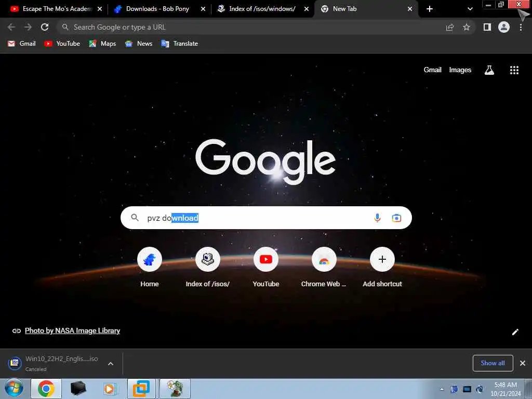Open Gmail from the bookmarks bar

22,44
